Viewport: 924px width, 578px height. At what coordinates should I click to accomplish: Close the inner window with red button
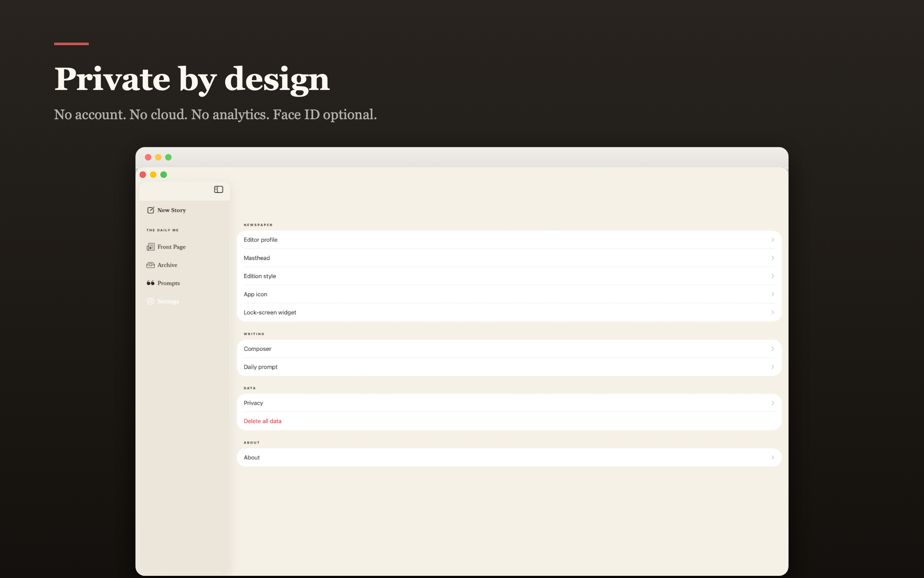(143, 175)
